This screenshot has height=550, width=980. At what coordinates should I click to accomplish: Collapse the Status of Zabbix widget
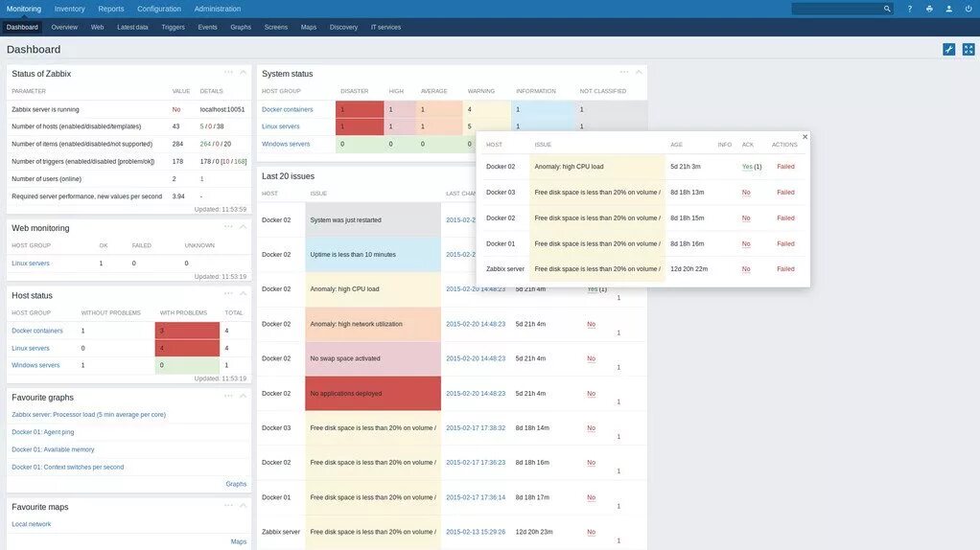point(244,73)
